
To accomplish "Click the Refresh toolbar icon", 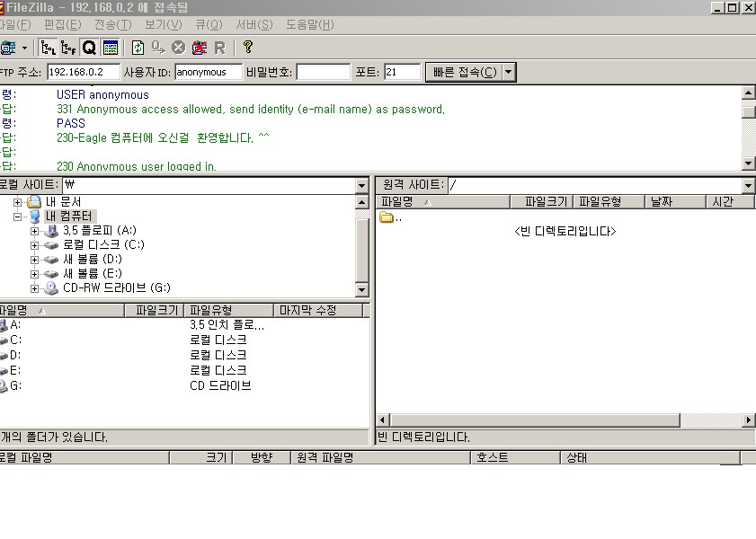I will pos(138,48).
